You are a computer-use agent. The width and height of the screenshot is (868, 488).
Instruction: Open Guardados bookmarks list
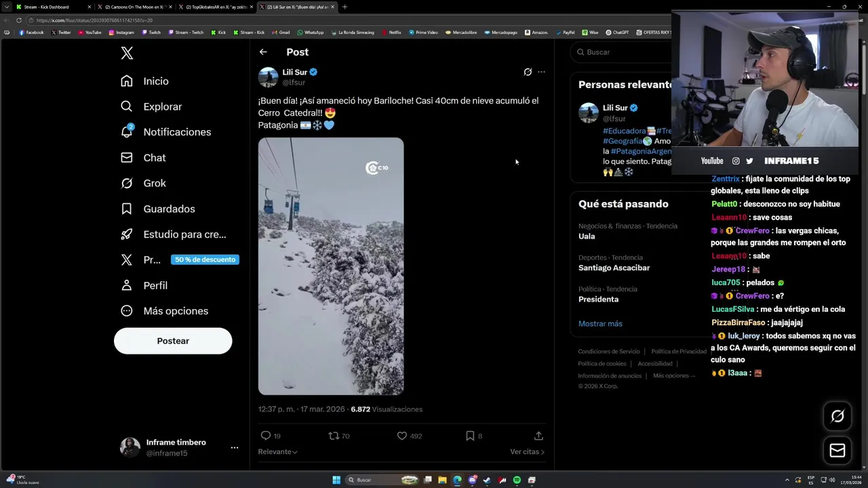point(157,209)
